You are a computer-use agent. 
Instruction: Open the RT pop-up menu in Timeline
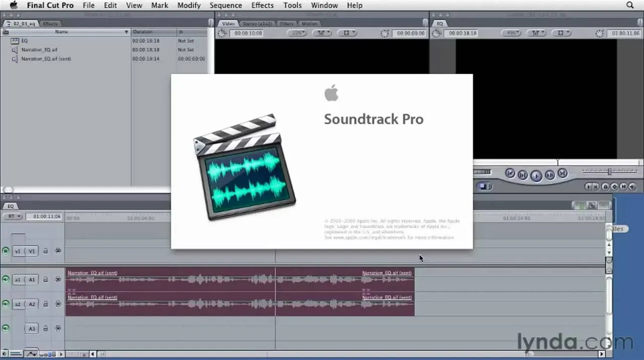(13, 217)
